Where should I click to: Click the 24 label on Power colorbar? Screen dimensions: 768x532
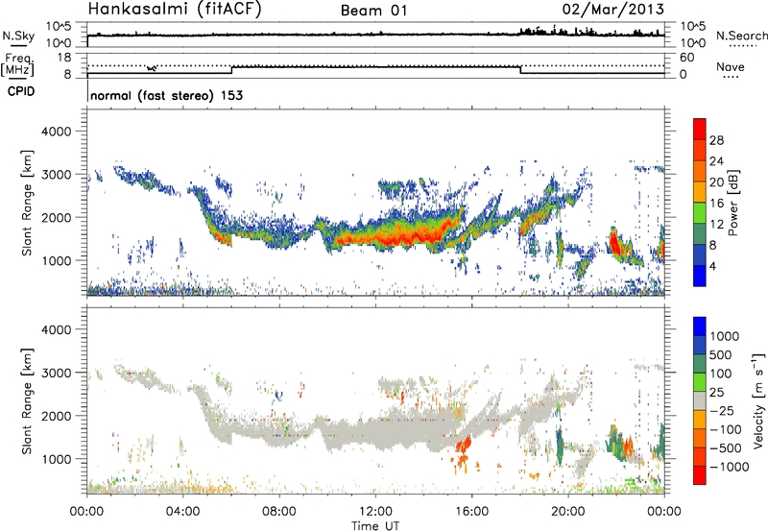716,161
